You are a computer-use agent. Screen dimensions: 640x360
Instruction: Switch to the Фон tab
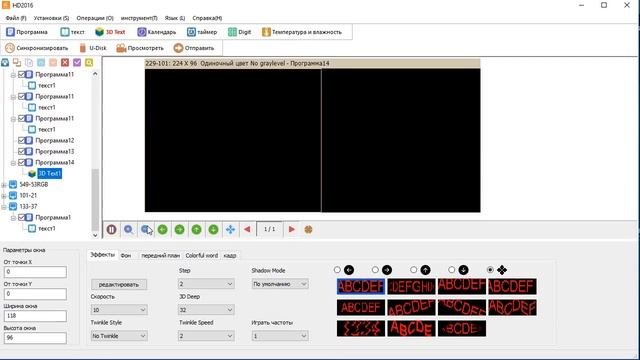tap(126, 256)
